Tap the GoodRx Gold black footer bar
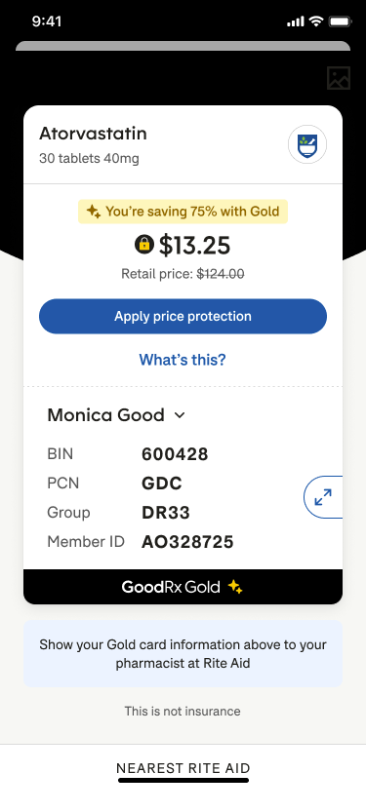 pos(183,587)
